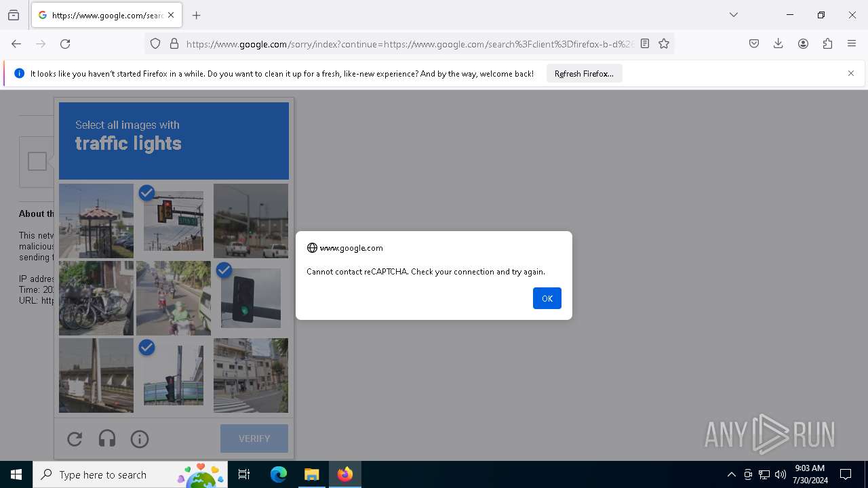The image size is (868, 488).
Task: Open Windows Start menu
Action: (x=16, y=474)
